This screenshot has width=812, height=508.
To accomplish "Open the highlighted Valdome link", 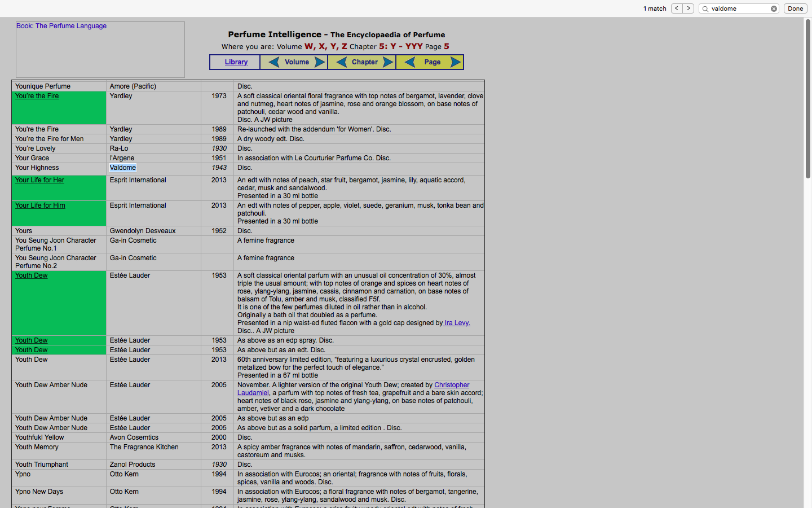I will coord(122,168).
